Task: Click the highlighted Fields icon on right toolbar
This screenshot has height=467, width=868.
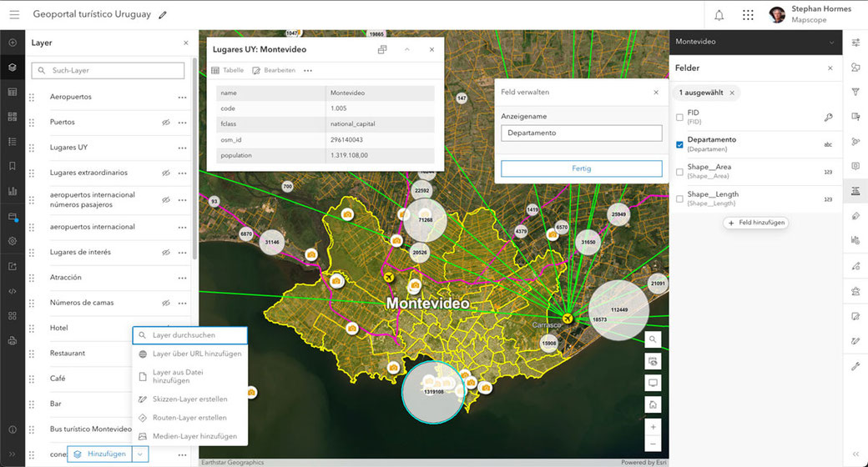Action: [855, 191]
